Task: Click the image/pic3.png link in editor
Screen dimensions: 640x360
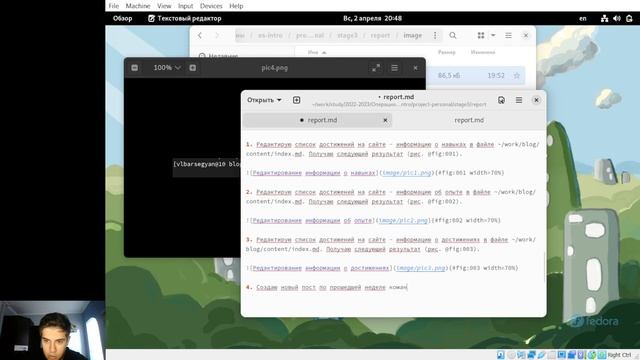Action: (421, 268)
